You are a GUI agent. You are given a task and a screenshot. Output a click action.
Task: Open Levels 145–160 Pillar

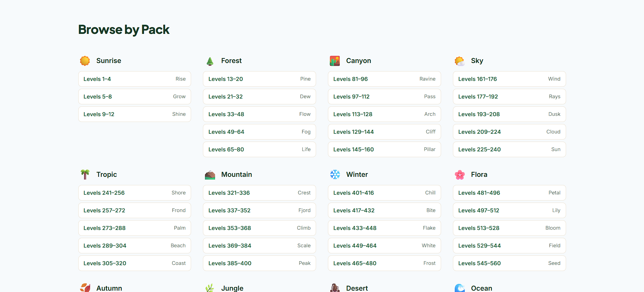(385, 149)
